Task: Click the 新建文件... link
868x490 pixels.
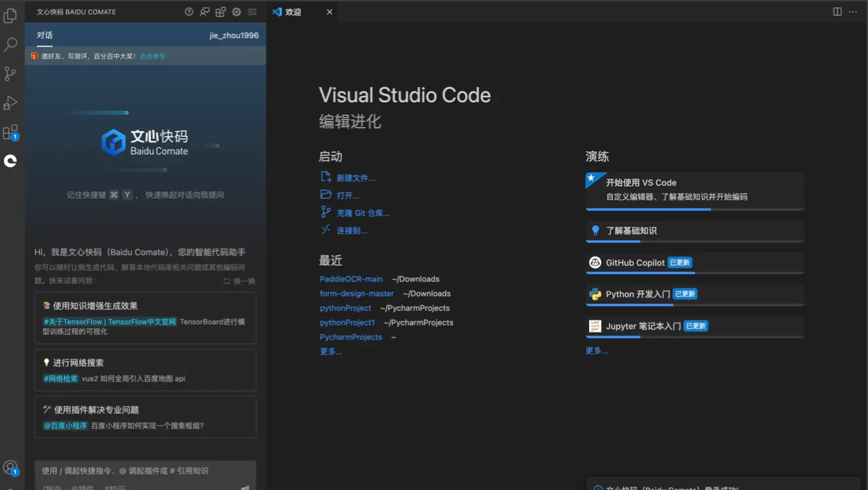Action: [356, 178]
